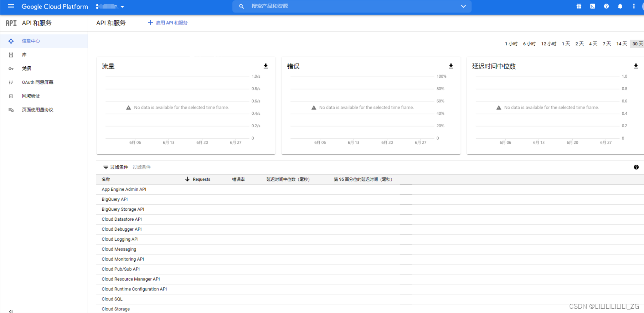Select the 30 天 time range
644x313 pixels.
tap(638, 44)
